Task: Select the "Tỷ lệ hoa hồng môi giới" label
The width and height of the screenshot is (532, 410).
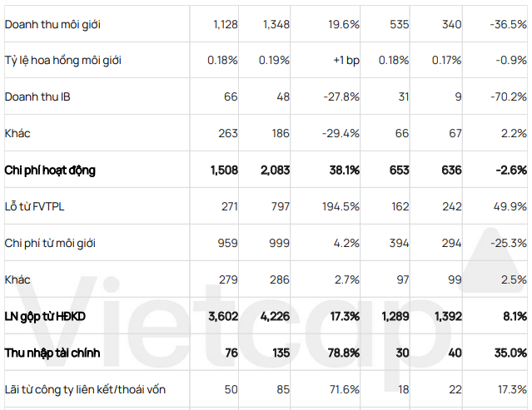Action: [63, 61]
